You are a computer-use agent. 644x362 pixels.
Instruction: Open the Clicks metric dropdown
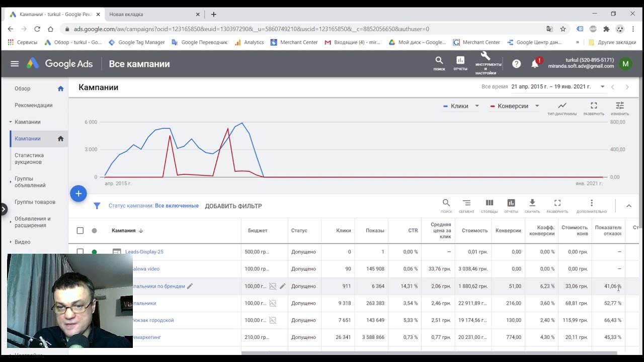coord(461,106)
